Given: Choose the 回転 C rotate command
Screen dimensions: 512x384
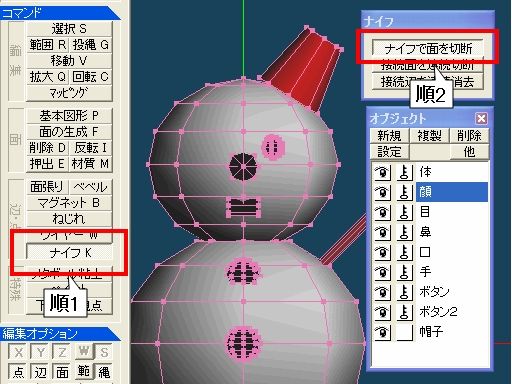Looking at the screenshot, I should click(x=91, y=77).
